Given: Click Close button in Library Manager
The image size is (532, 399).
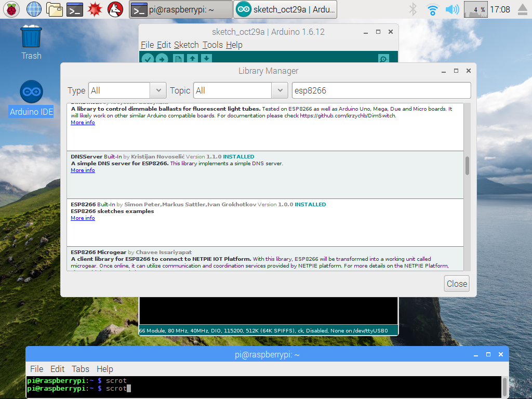Looking at the screenshot, I should click(457, 284).
